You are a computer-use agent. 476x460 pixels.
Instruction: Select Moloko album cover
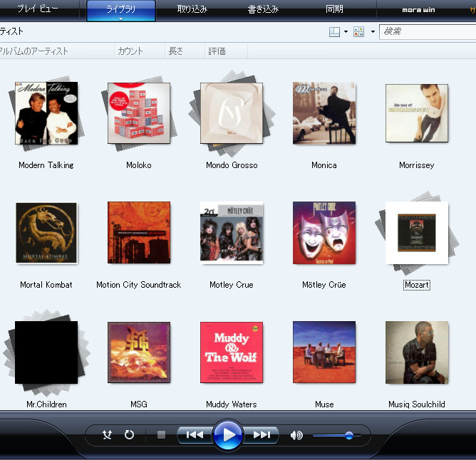tap(139, 113)
